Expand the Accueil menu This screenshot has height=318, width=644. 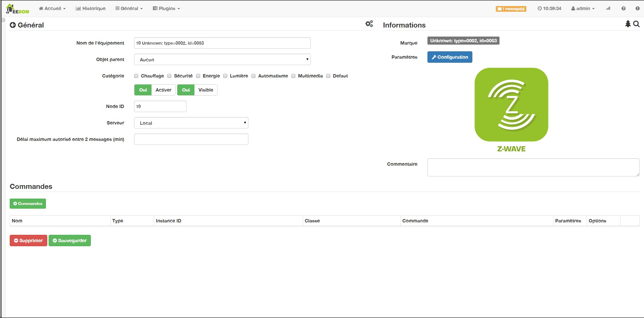52,8
